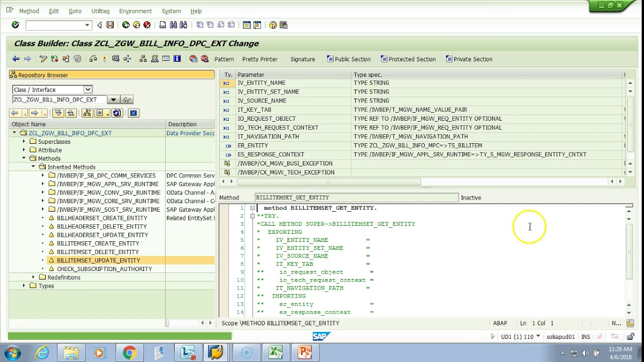Open the Environment menu
This screenshot has width=644, height=362.
point(135,11)
